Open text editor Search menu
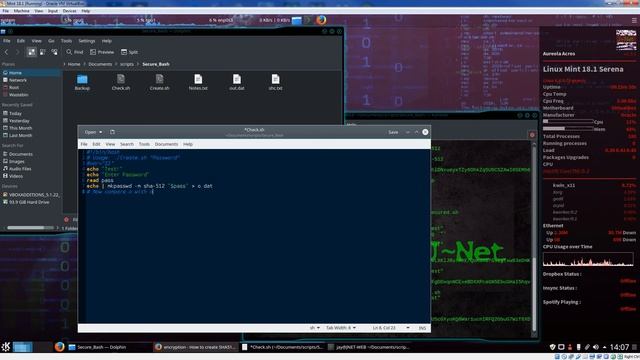Screen dimensions: 640x360 127,144
